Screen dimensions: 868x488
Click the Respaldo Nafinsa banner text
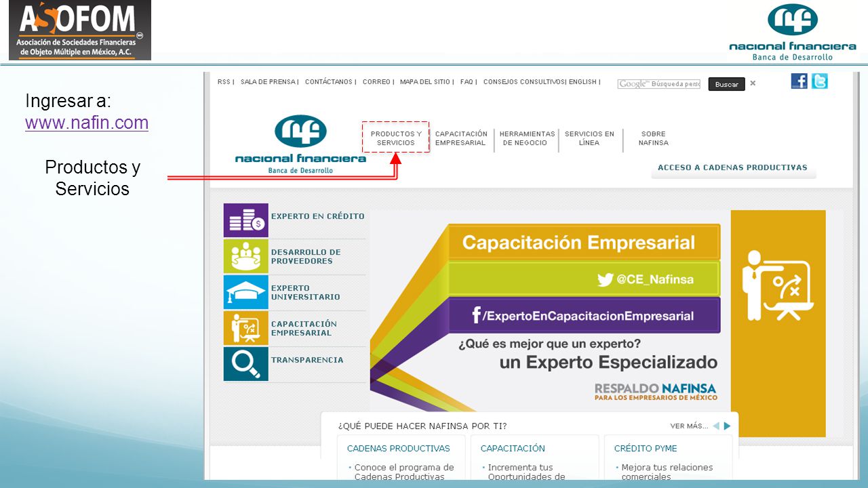pos(656,392)
